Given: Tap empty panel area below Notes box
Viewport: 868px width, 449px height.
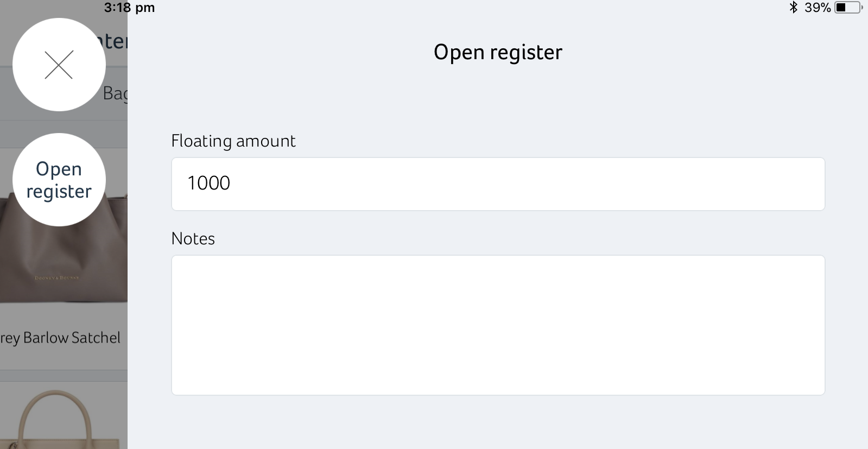Looking at the screenshot, I should pyautogui.click(x=498, y=422).
